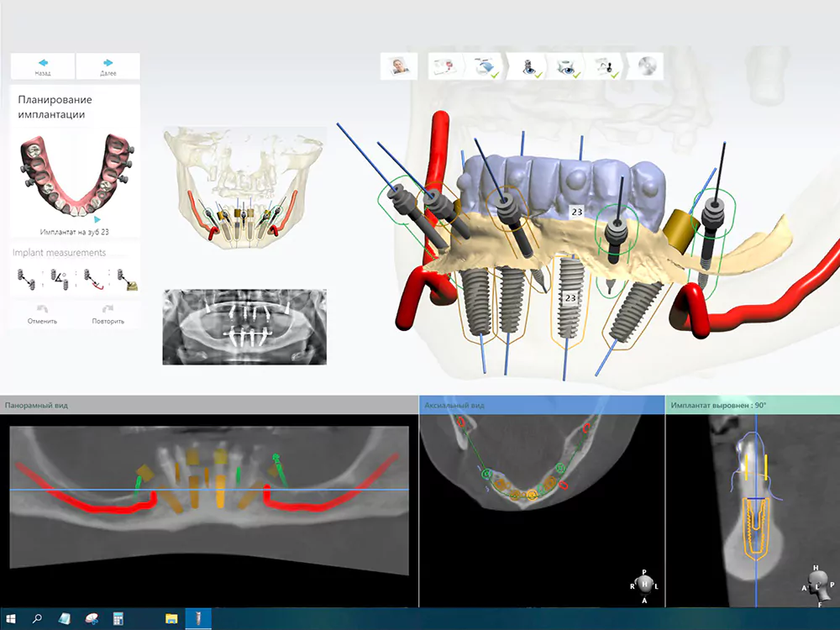
Task: Open File Explorer from the taskbar
Action: point(171,619)
